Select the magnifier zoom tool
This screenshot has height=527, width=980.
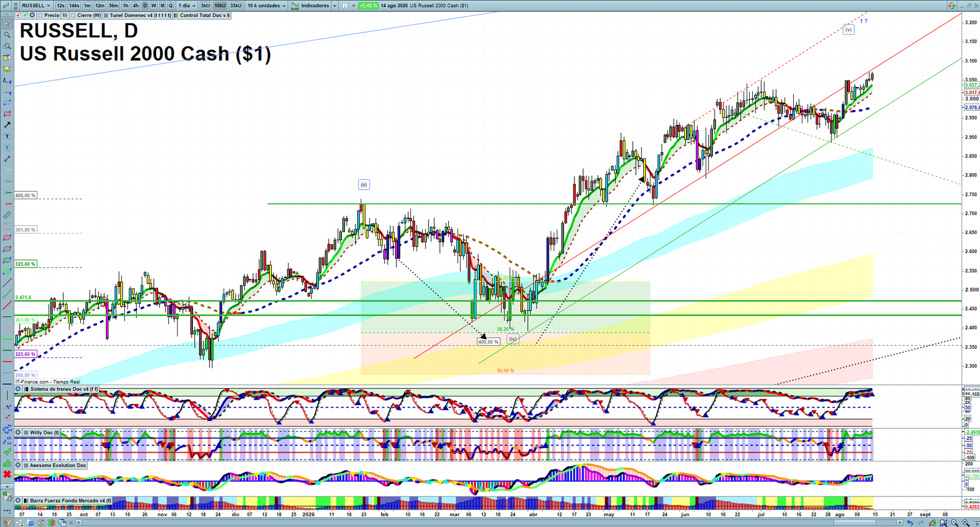pyautogui.click(x=7, y=35)
